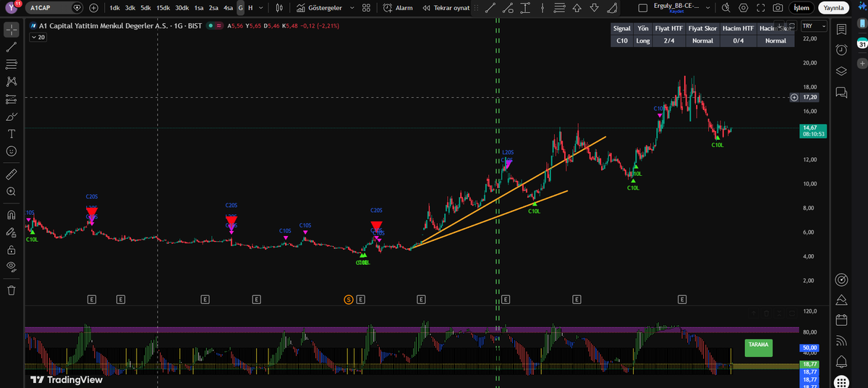This screenshot has height=388, width=868.
Task: Open the alerts clock panel icon
Action: (841, 50)
